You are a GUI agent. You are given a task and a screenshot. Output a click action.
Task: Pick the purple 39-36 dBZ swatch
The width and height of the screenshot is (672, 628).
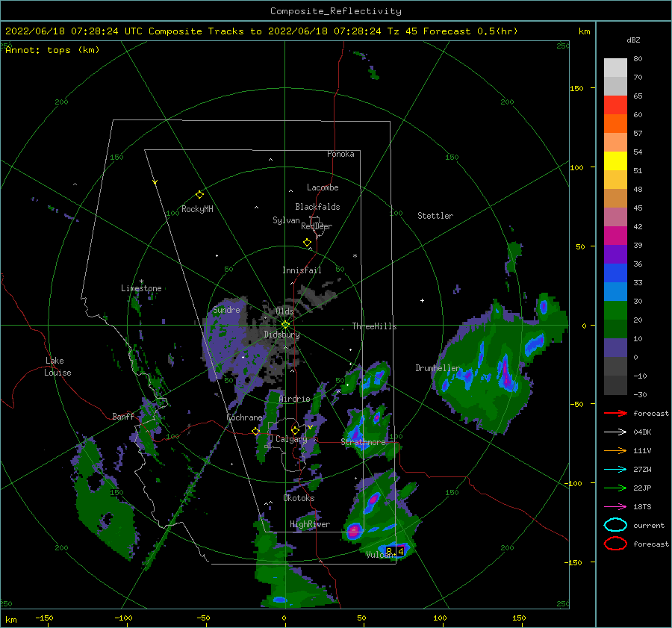(x=615, y=255)
